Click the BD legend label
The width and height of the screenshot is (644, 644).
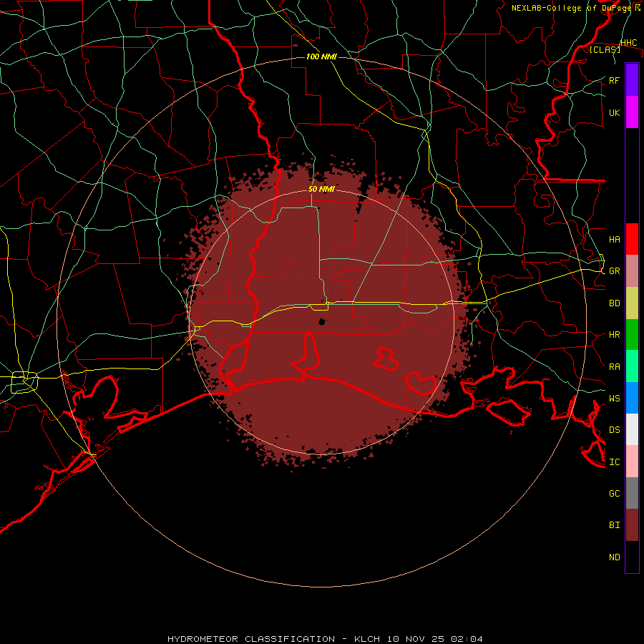614,303
